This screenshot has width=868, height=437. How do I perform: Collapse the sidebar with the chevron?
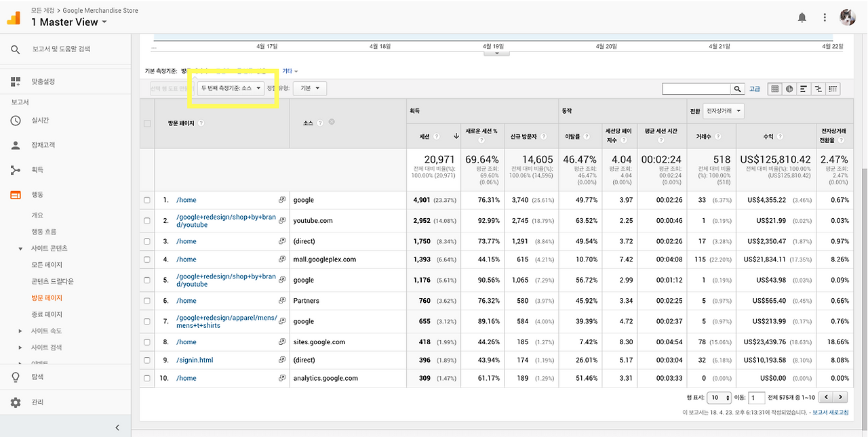point(117,428)
